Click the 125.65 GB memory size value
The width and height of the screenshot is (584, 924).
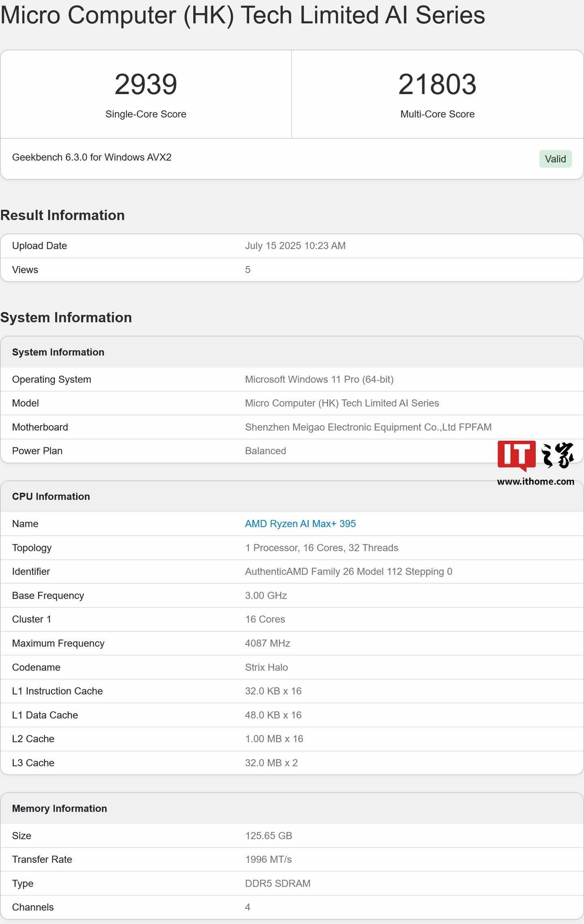click(x=268, y=836)
